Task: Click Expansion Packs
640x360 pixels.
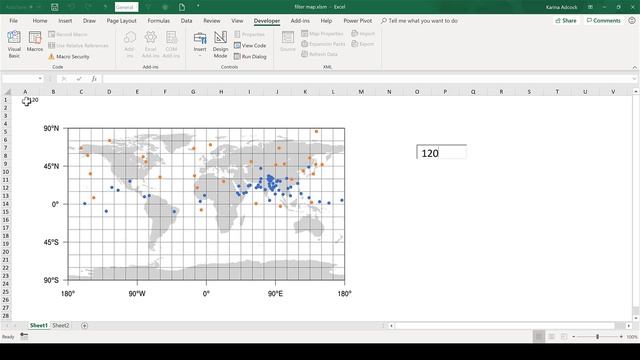Action: click(x=323, y=44)
